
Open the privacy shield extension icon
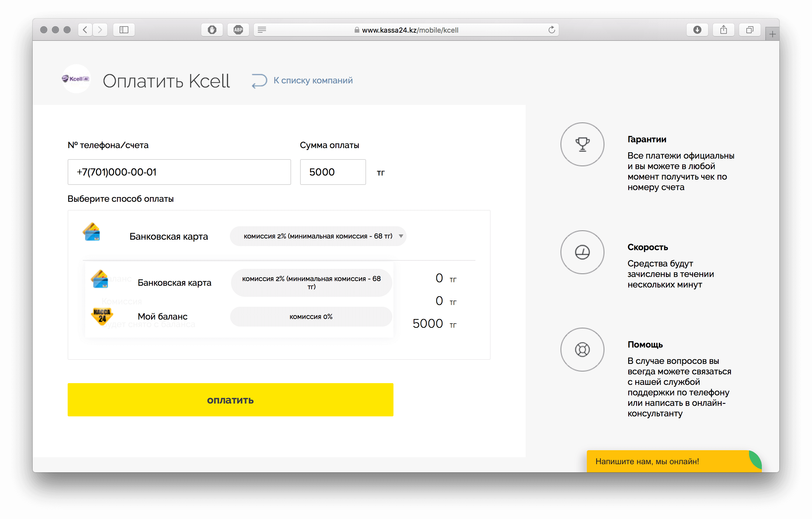pyautogui.click(x=212, y=30)
